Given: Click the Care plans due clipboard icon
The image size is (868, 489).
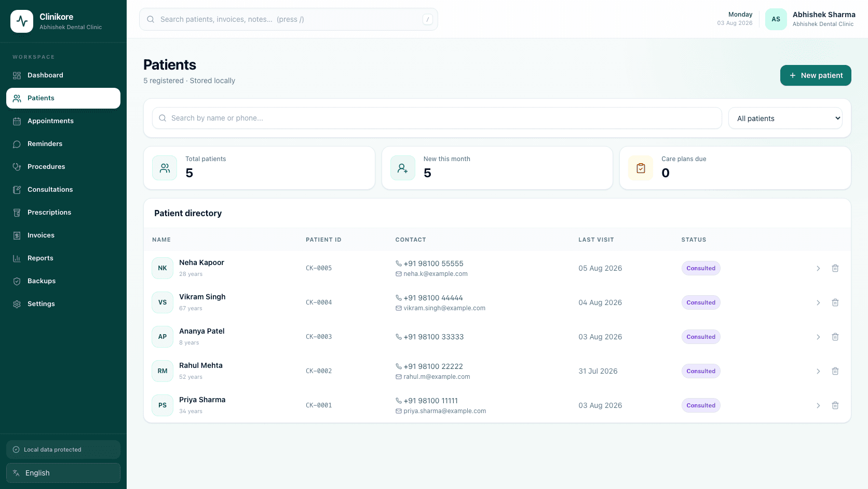Looking at the screenshot, I should (x=641, y=168).
